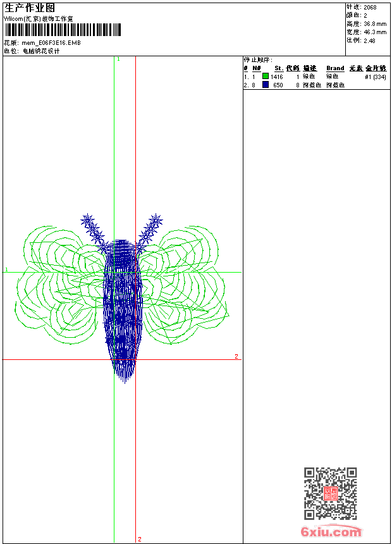Image resolution: width=392 pixels, height=544 pixels.
Task: Select 绿色 in the 描述 column
Action: point(309,77)
